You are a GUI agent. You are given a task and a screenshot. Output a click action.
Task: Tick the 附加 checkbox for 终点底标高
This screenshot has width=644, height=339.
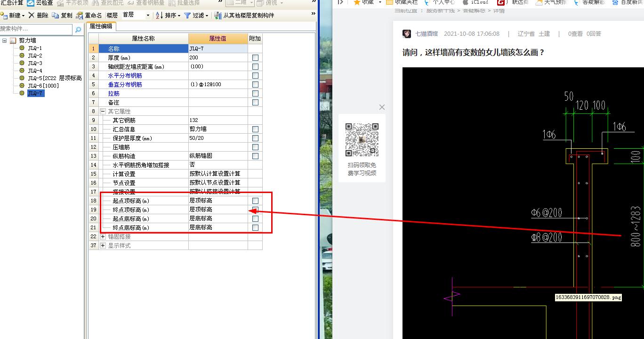(255, 227)
